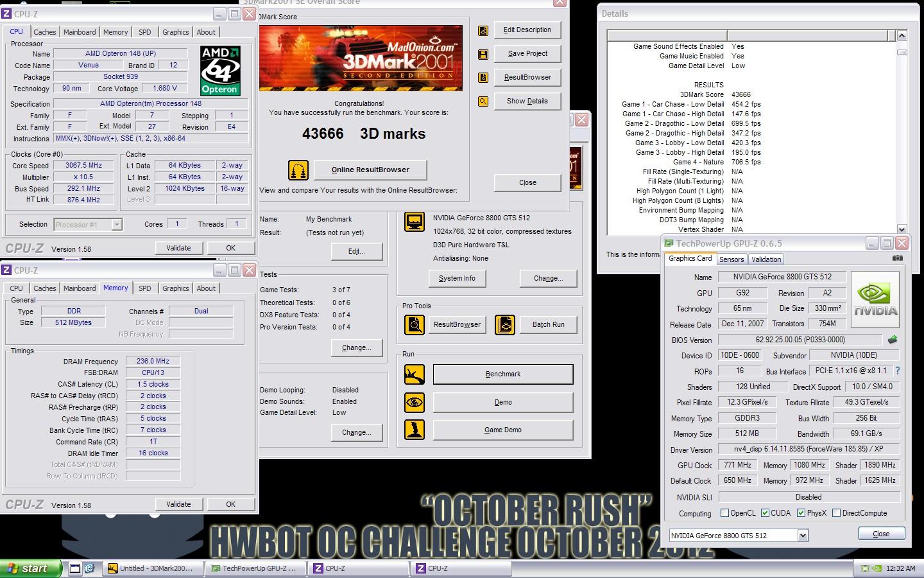Image resolution: width=924 pixels, height=578 pixels.
Task: Click the Batch Run icon
Action: tap(505, 325)
